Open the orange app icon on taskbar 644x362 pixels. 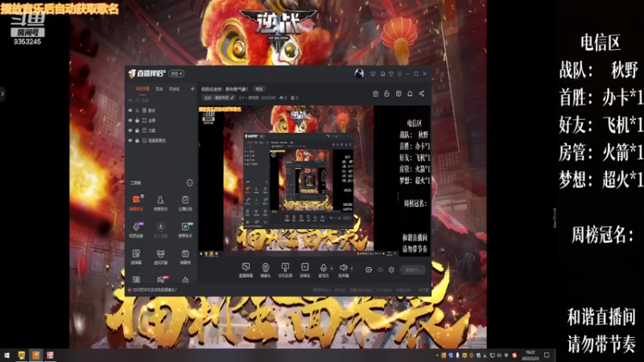click(35, 356)
